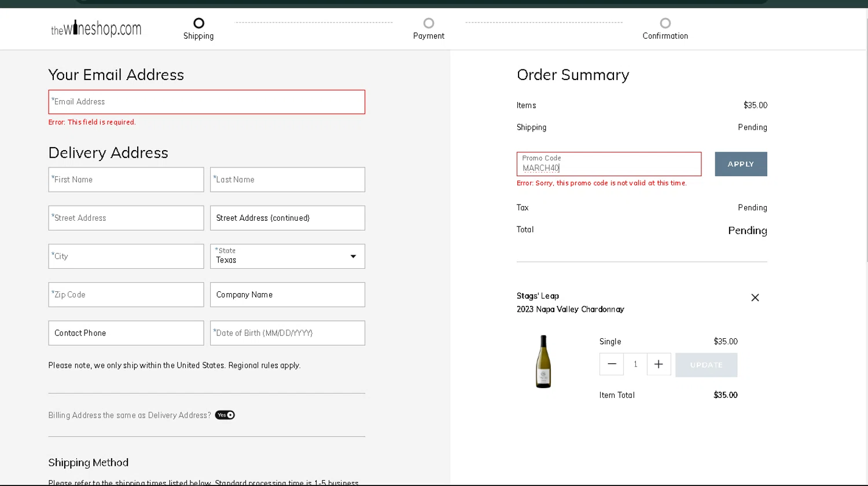868x486 pixels.
Task: Click the City input box
Action: [x=126, y=256]
